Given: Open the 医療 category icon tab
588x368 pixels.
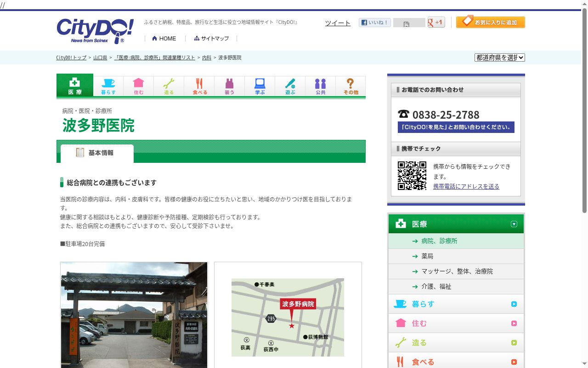Looking at the screenshot, I should pos(75,86).
